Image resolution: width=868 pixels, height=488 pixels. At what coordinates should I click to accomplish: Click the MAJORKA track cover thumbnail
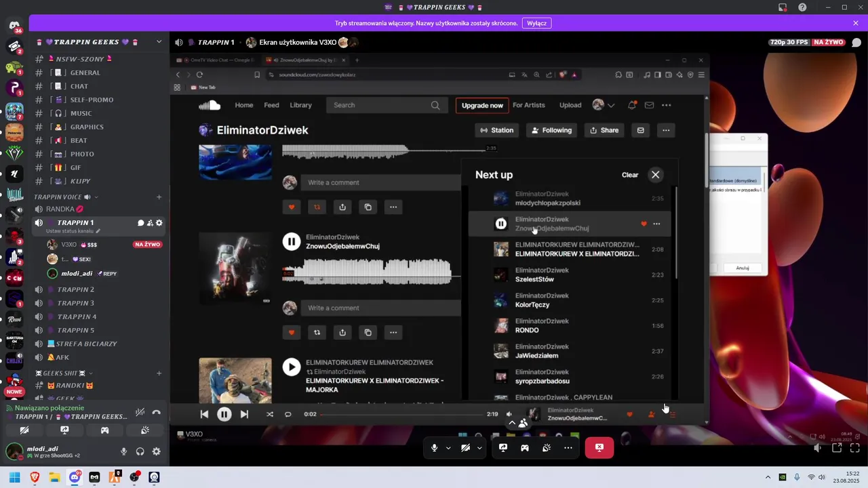(235, 381)
